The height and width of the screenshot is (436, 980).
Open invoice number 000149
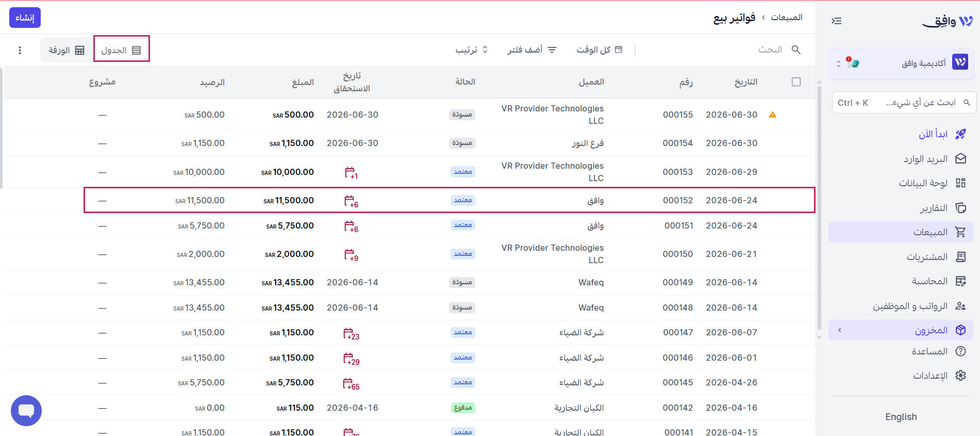click(x=678, y=282)
